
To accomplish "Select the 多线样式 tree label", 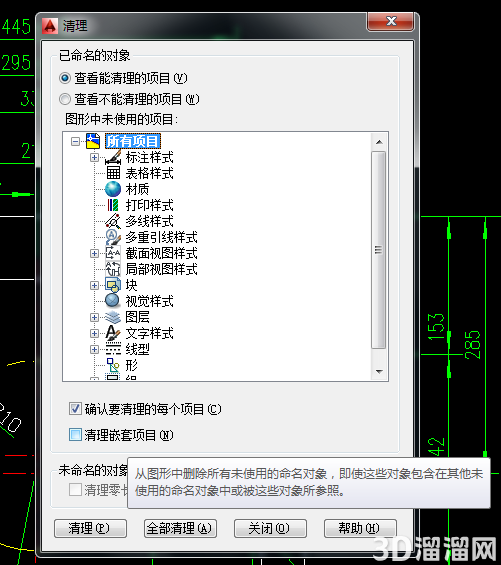I will coord(150,221).
